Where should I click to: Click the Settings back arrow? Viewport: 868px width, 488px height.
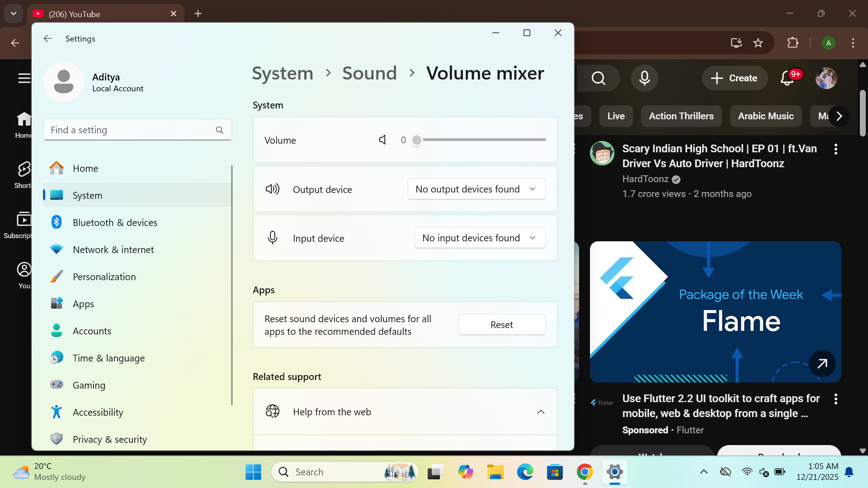click(48, 38)
